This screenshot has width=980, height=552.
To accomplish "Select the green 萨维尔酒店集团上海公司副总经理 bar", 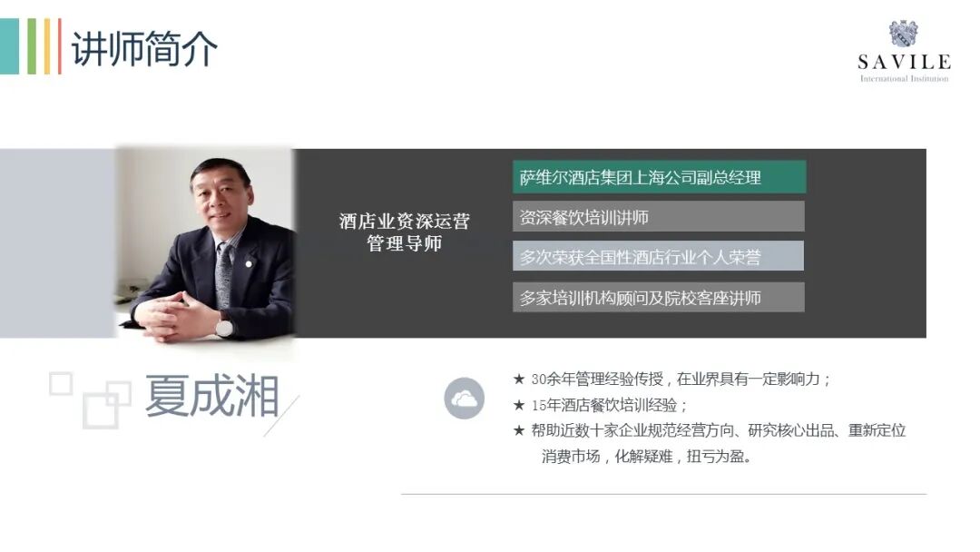I will point(659,177).
